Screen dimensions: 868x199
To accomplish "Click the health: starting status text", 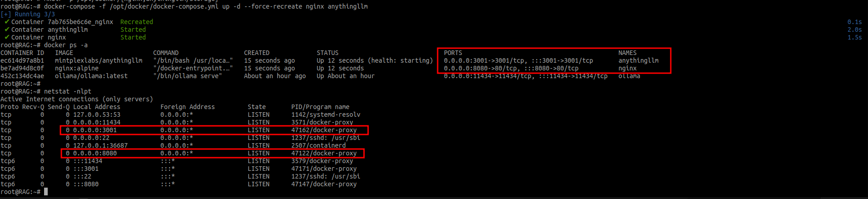I will click(x=400, y=60).
